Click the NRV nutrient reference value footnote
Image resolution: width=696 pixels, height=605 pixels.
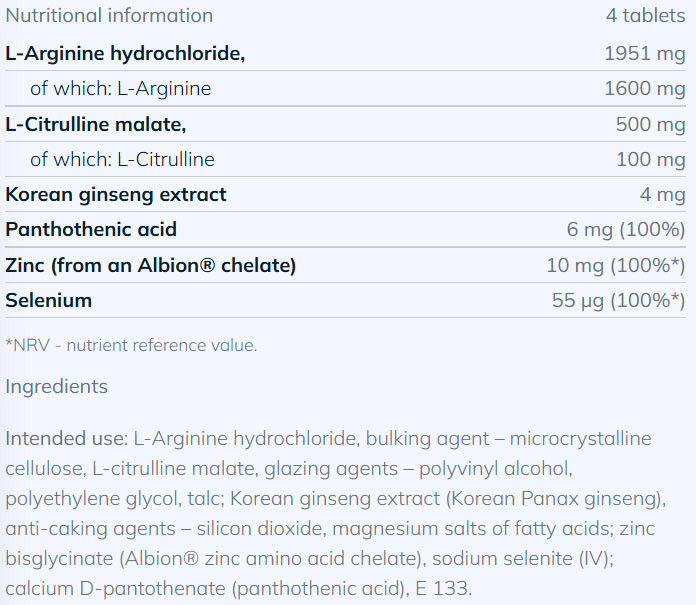(x=131, y=345)
